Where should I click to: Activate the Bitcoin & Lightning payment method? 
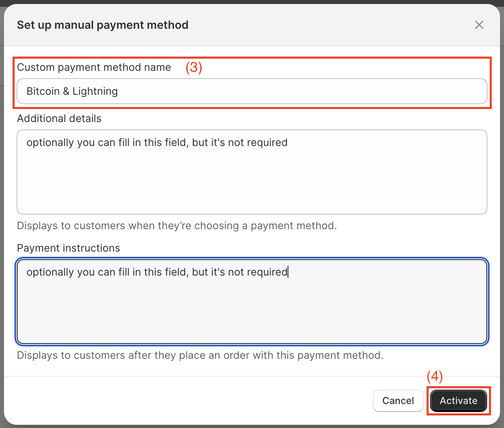point(458,400)
